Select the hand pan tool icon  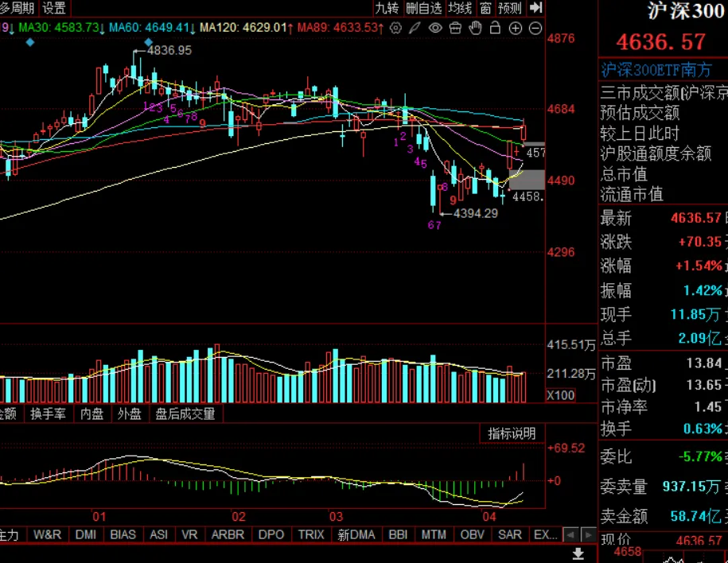tap(476, 29)
